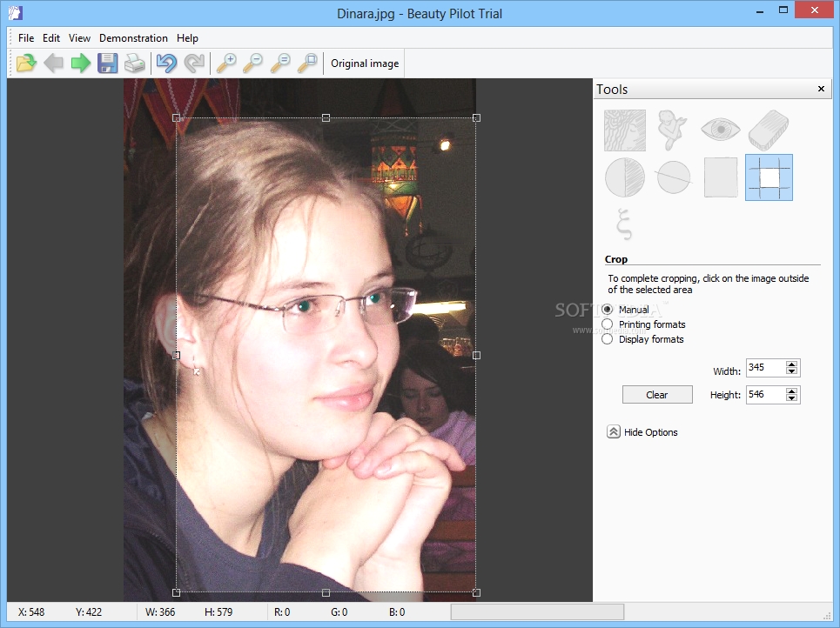
Task: Open the Demonstration menu
Action: point(133,38)
